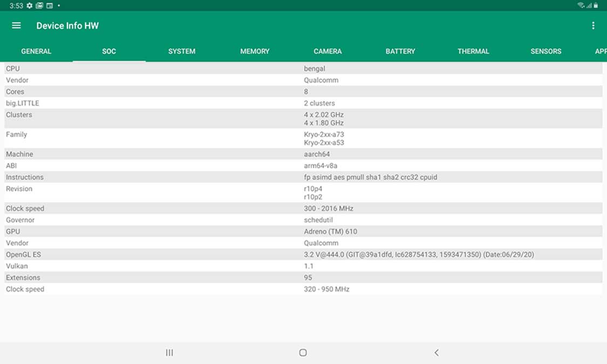Switch to the SYSTEM tab
The image size is (607, 364).
click(182, 51)
